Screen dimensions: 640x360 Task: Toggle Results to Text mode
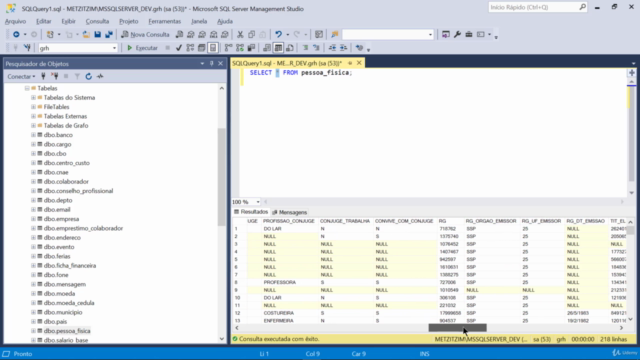click(x=267, y=48)
